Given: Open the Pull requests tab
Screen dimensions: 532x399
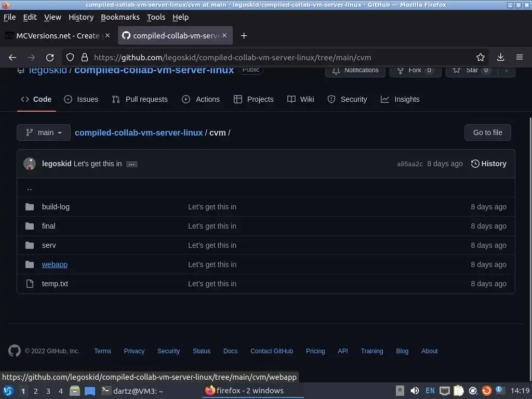Looking at the screenshot, I should pos(140,99).
